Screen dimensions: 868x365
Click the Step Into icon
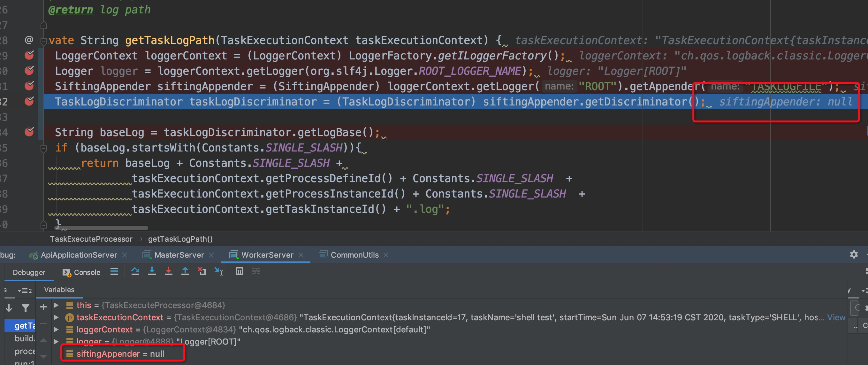[152, 272]
